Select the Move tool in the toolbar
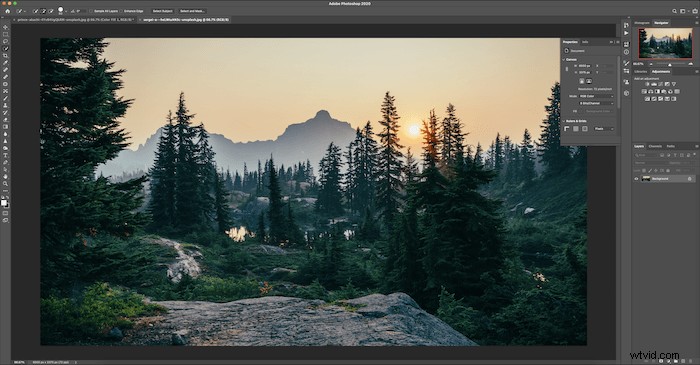Screen dimensions: 700x365 5,27
